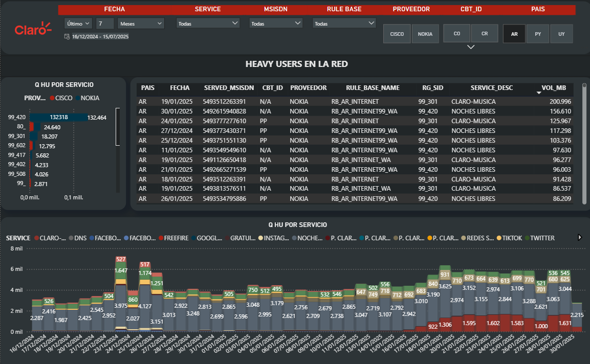Click MSISDN 5493813576511 in the table
This screenshot has width=590, height=364.
coord(224,189)
